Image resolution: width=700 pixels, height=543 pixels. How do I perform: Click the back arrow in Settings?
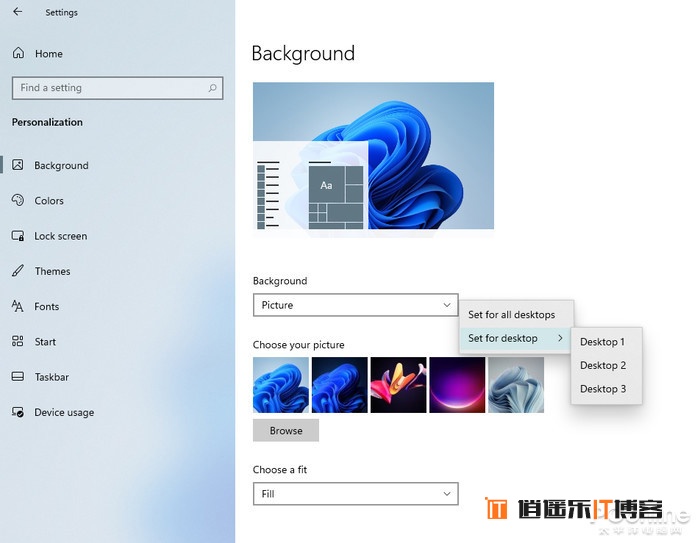pos(18,12)
